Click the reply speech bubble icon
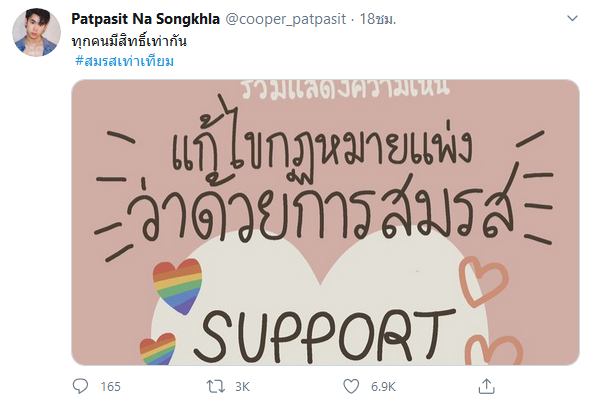 coord(80,386)
